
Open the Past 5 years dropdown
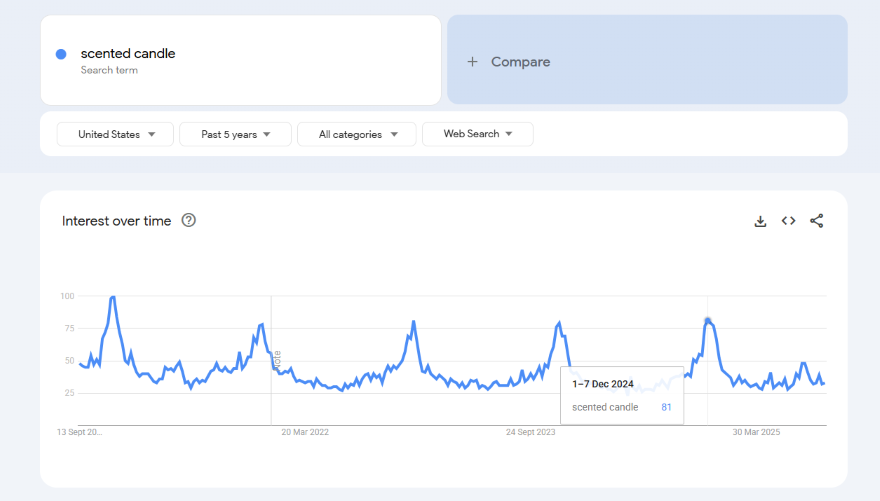pos(235,134)
